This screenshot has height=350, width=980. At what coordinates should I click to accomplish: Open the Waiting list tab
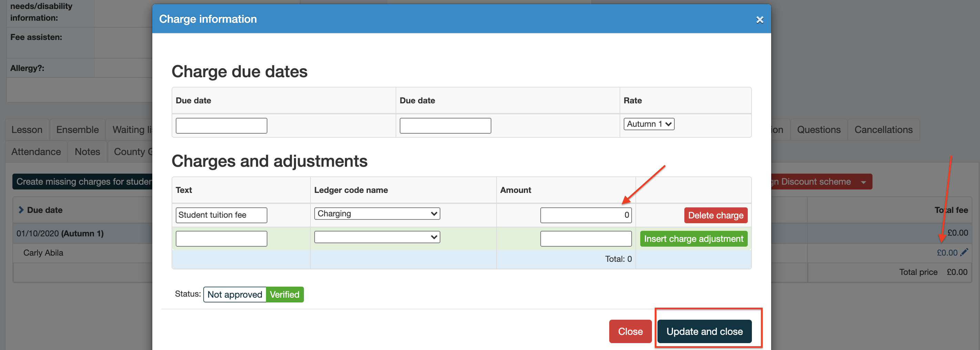click(129, 130)
